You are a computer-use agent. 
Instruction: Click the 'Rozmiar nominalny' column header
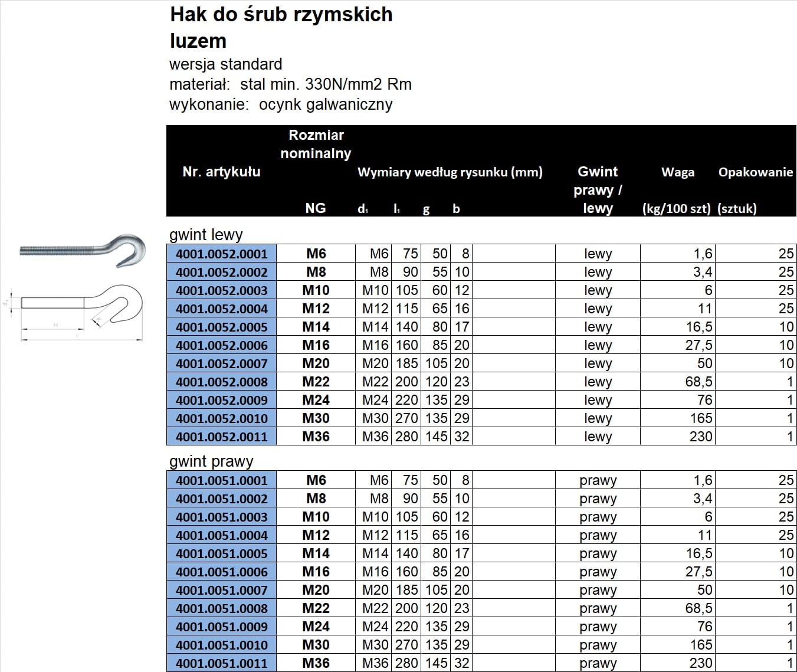click(x=316, y=144)
